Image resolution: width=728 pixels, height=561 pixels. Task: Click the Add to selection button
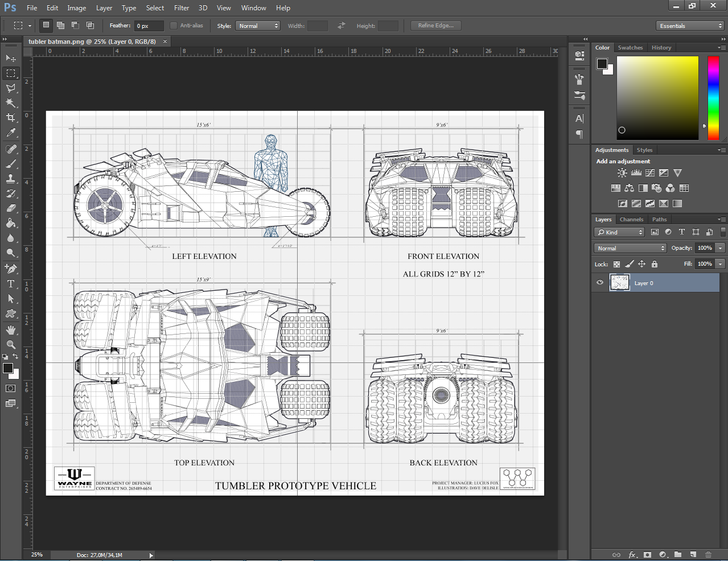pyautogui.click(x=60, y=26)
